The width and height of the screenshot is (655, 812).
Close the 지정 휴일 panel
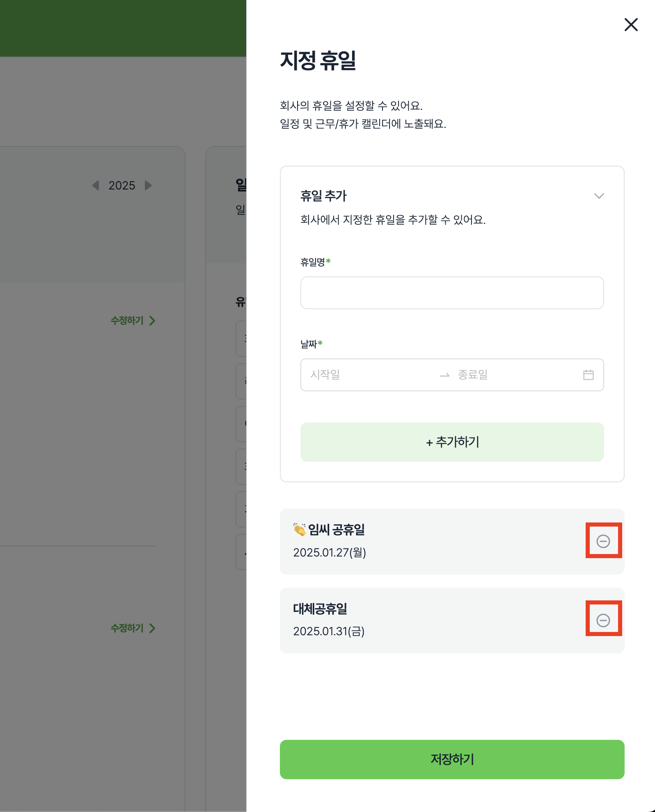[631, 25]
